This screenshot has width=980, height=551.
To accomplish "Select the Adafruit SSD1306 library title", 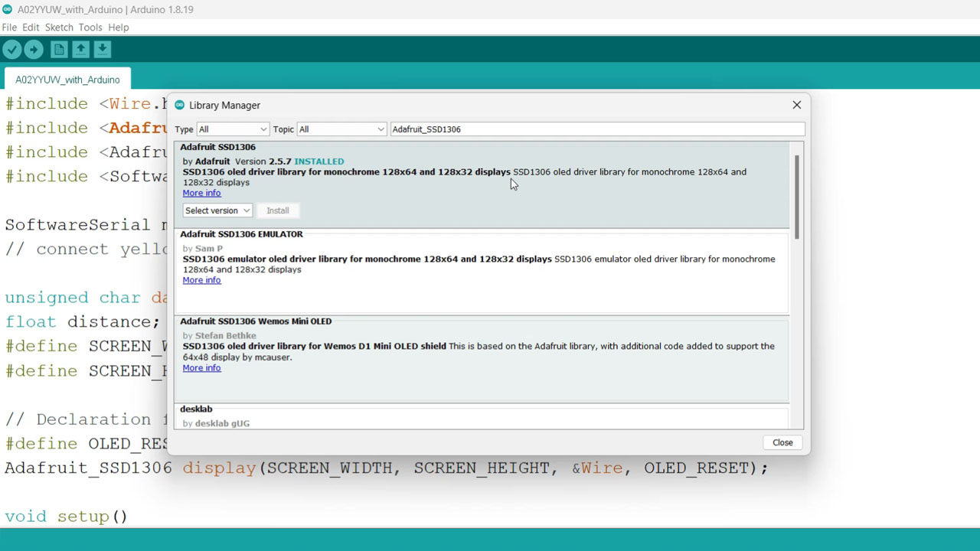I will (x=218, y=147).
